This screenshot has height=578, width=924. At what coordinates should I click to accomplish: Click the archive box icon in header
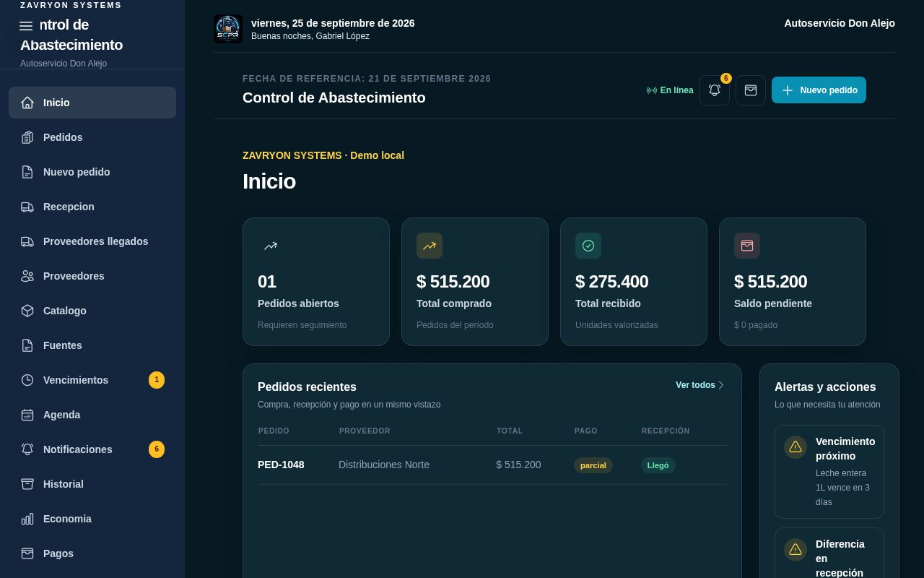(751, 90)
